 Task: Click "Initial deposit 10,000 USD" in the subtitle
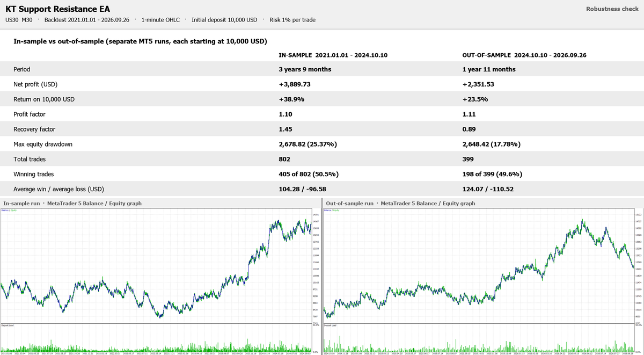tap(224, 20)
